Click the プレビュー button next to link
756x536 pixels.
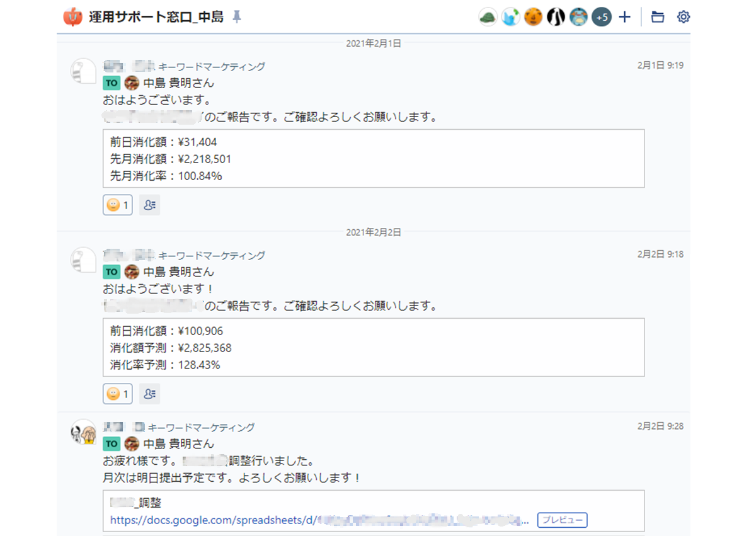pyautogui.click(x=562, y=520)
